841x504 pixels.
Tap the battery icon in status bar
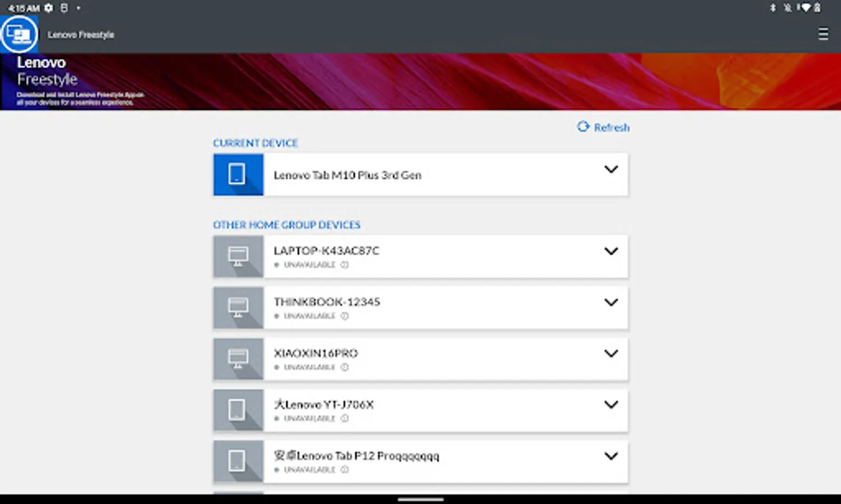(817, 8)
